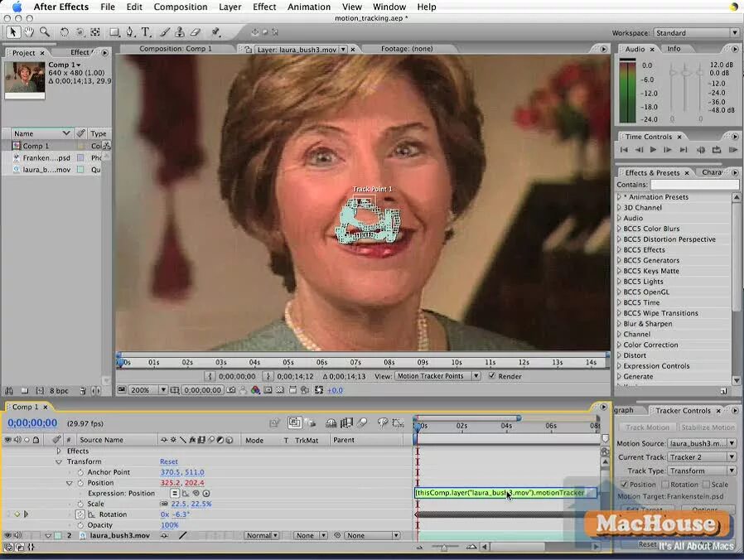Open the Animation menu

(x=309, y=7)
